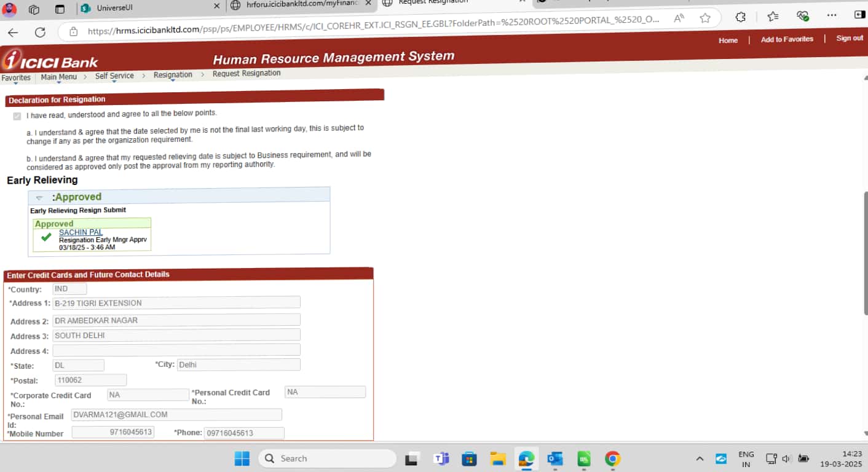Open File Explorer folder icon in taskbar
This screenshot has height=472, width=868.
click(x=497, y=458)
